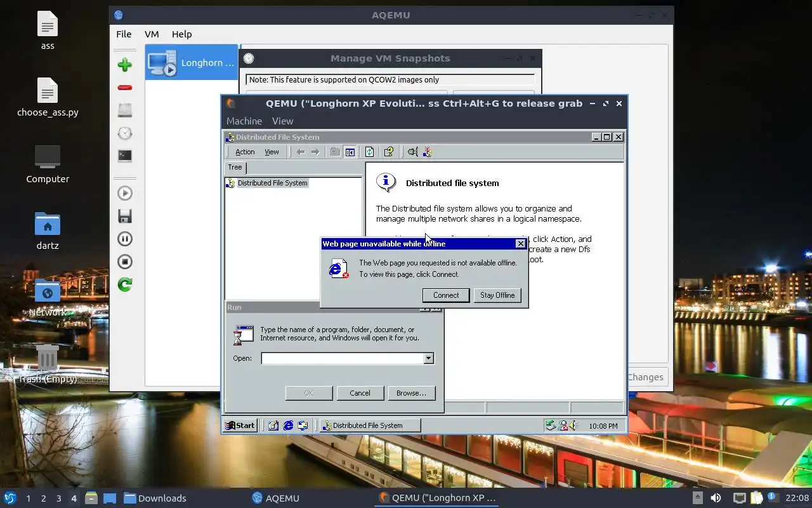Click the Refresh icon in DFS toolbar
Viewport: 812px width, 508px height.
369,152
